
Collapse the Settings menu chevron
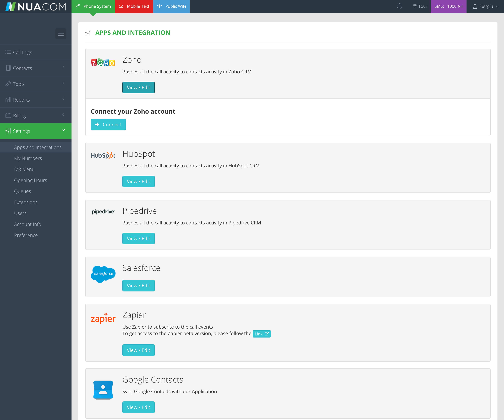[x=63, y=130]
